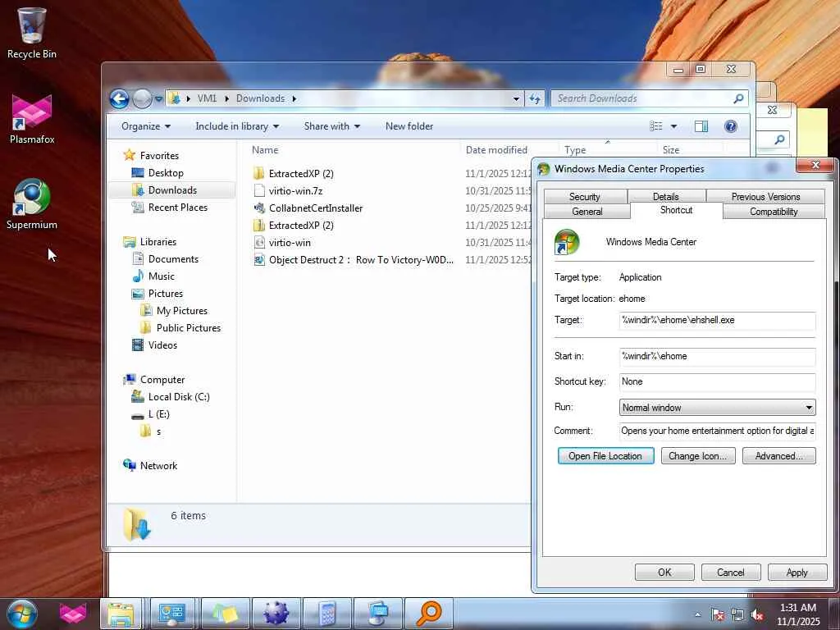Sort by Date modified column header

pyautogui.click(x=496, y=150)
